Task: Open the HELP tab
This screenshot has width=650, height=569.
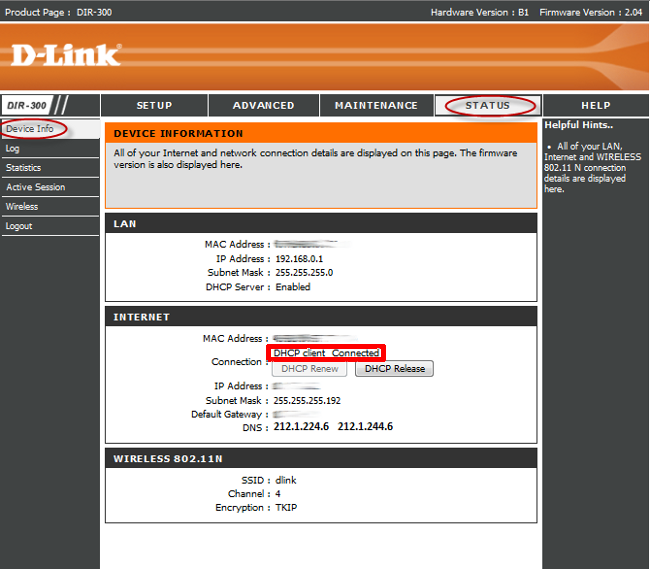Action: [x=596, y=105]
